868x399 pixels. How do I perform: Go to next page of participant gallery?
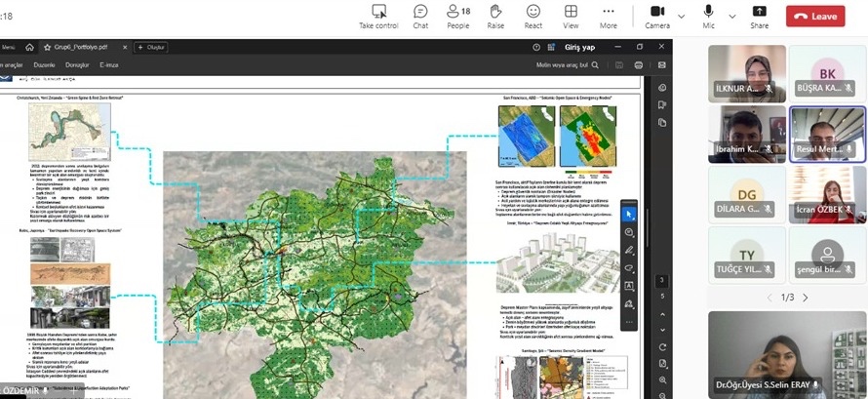point(805,298)
